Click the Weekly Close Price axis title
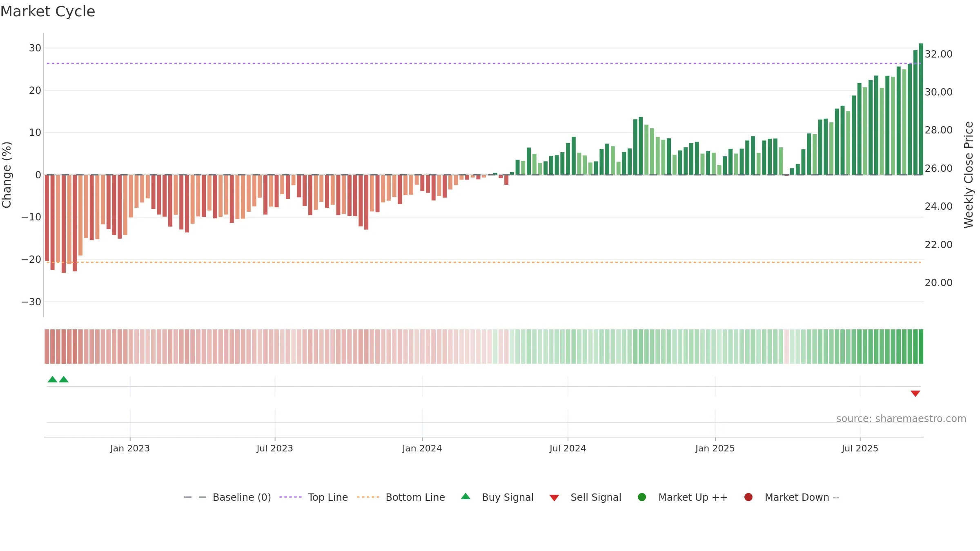This screenshot has width=980, height=551. pos(969,175)
